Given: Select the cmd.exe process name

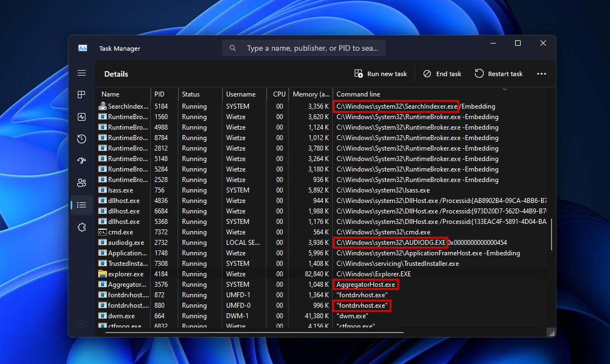Looking at the screenshot, I should tap(121, 232).
